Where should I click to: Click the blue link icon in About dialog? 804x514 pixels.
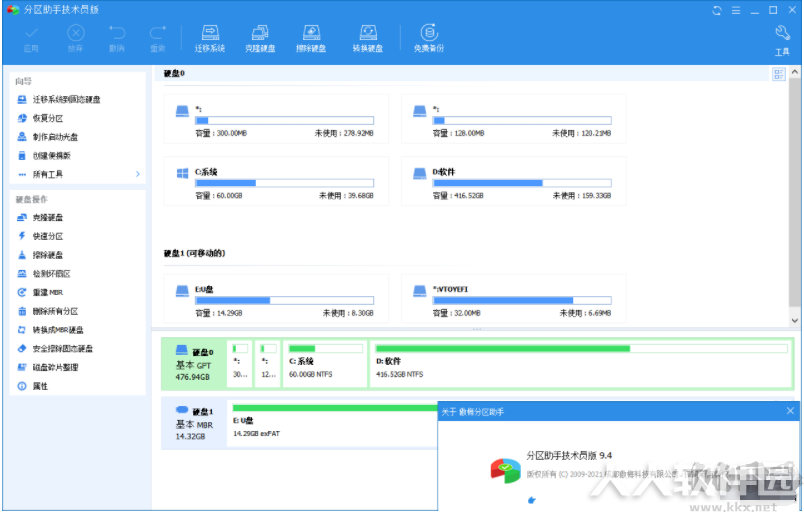point(532,500)
